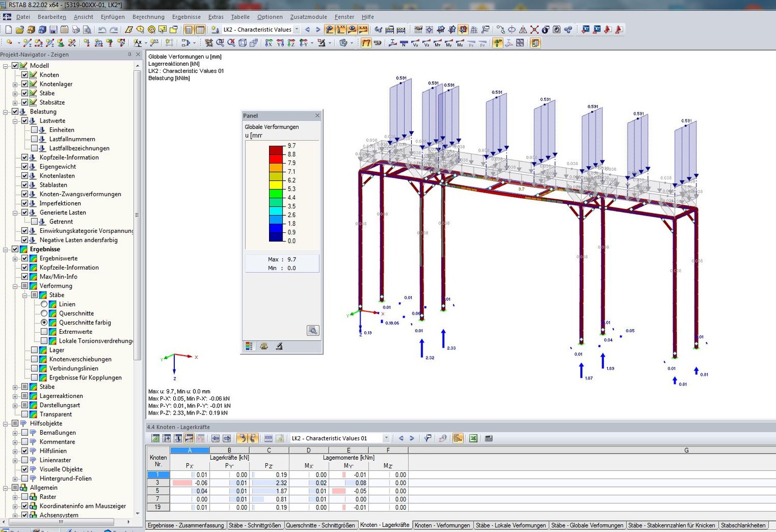Click the Excel export icon in the table toolbar
776x532 pixels.
tap(473, 438)
